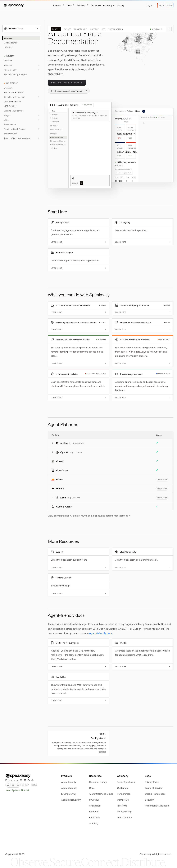The height and width of the screenshot is (868, 177).
Task: Expand the Solutions menu in the header
Action: [x=82, y=5]
